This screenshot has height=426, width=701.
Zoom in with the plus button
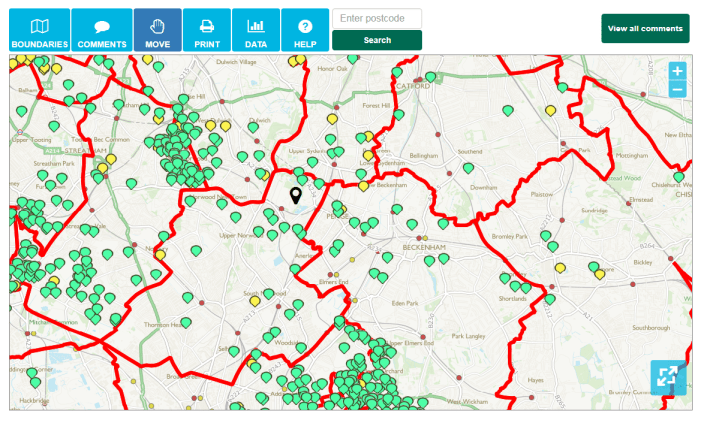[x=677, y=71]
